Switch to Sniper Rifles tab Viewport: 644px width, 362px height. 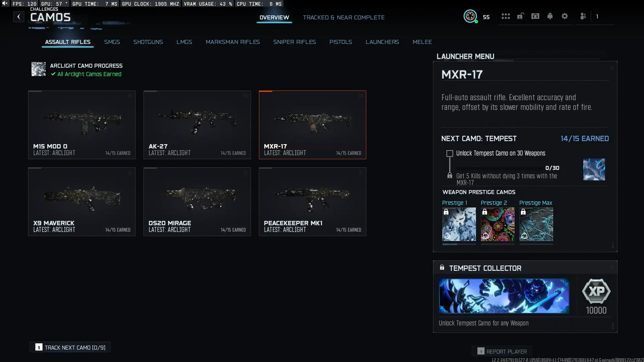pos(294,42)
